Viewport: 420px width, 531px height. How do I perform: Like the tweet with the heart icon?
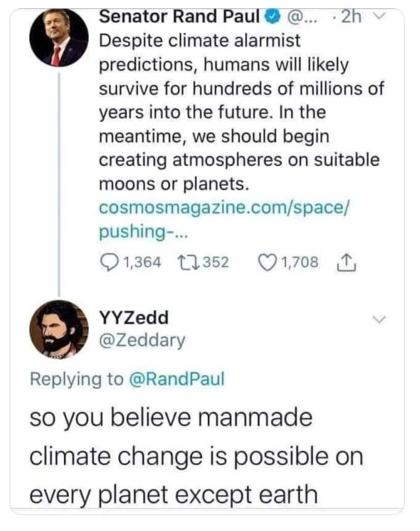(x=268, y=262)
